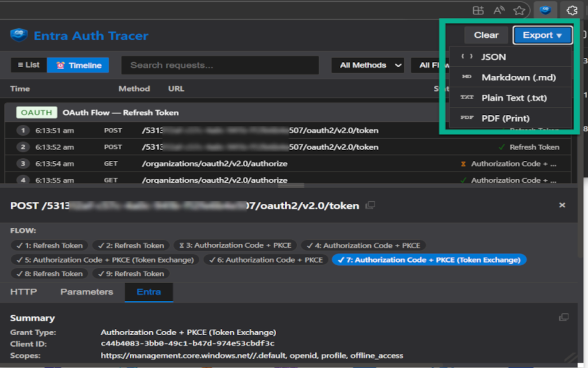The height and width of the screenshot is (368, 588).
Task: Copy the Summary section using copy icon
Action: tap(564, 317)
